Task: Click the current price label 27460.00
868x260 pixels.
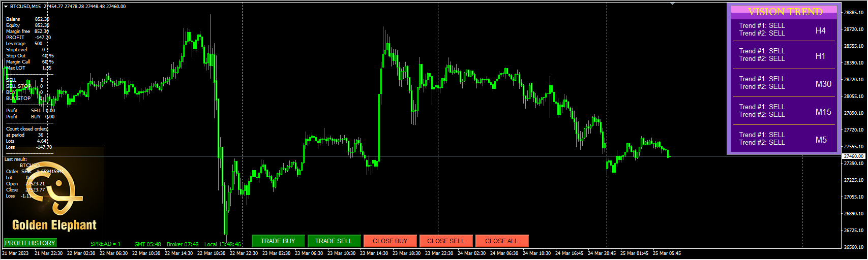Action: click(854, 156)
